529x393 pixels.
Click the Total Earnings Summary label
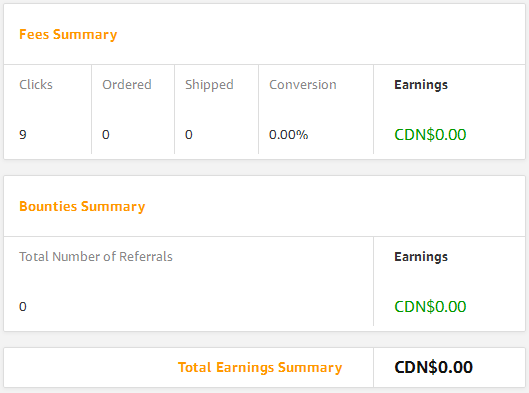(260, 367)
